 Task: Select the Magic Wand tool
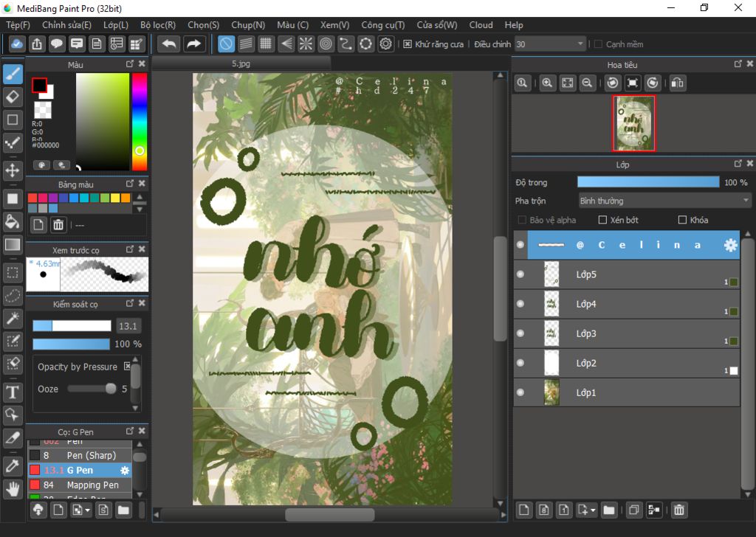(13, 318)
